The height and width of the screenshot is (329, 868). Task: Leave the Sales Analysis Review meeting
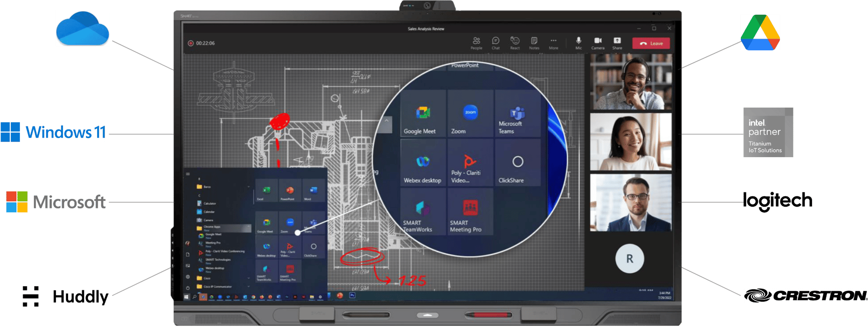pyautogui.click(x=651, y=43)
